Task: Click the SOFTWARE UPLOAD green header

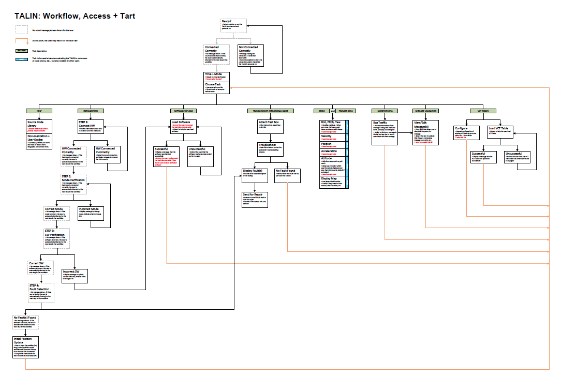Action: (x=183, y=111)
